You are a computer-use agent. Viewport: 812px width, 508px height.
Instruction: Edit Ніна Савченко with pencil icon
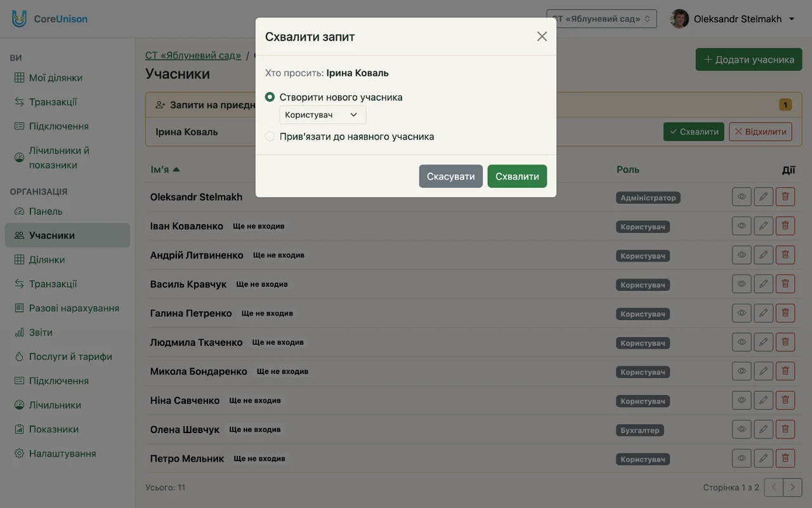tap(764, 400)
